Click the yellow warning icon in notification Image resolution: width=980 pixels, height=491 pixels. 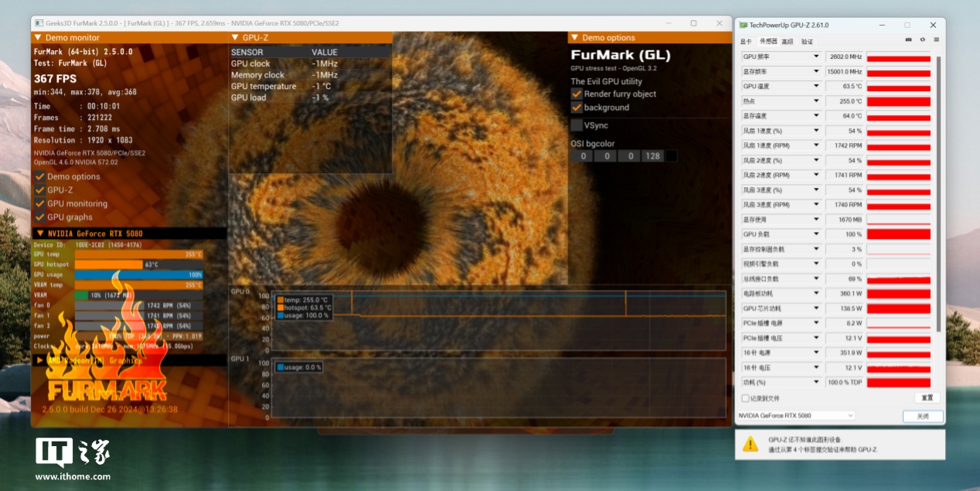click(750, 444)
